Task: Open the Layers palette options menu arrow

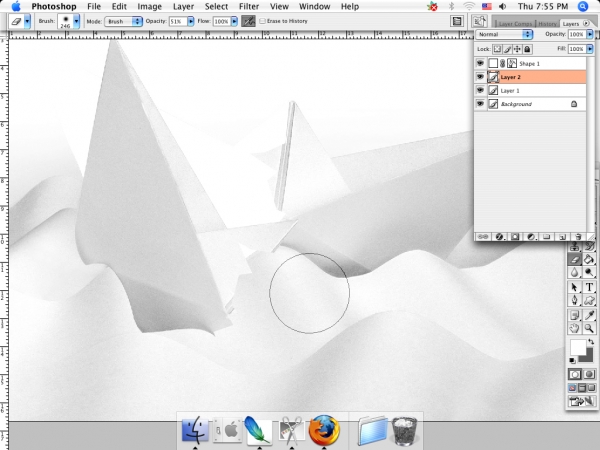Action: (586, 23)
